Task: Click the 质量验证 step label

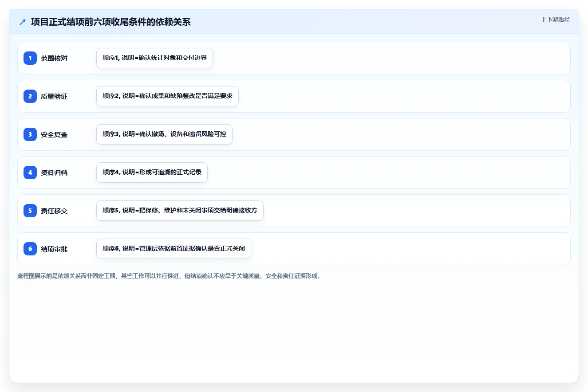Action: 54,96
